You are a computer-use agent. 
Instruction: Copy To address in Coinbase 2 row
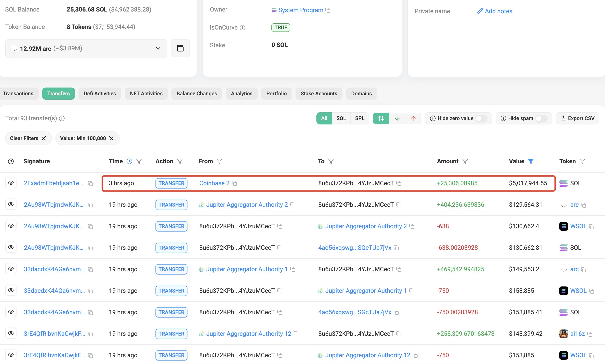click(399, 184)
